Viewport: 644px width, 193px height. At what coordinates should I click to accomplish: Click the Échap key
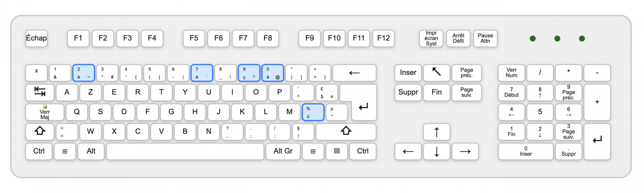pyautogui.click(x=36, y=38)
